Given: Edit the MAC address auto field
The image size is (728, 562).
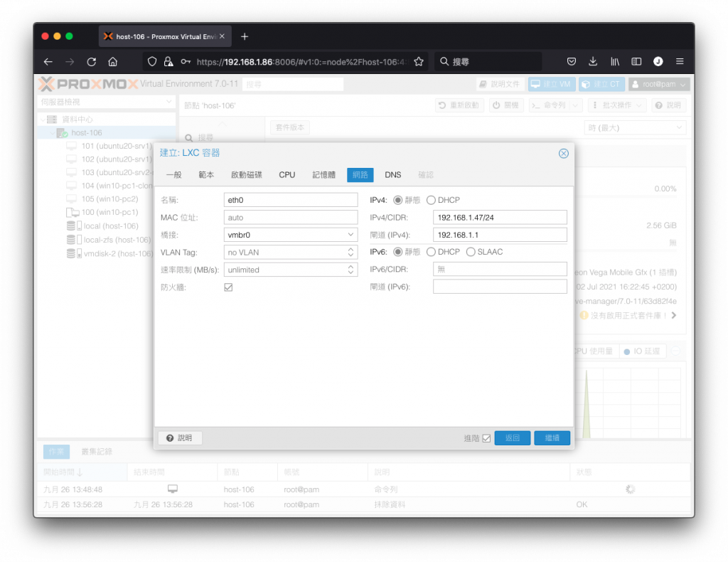Looking at the screenshot, I should (291, 218).
